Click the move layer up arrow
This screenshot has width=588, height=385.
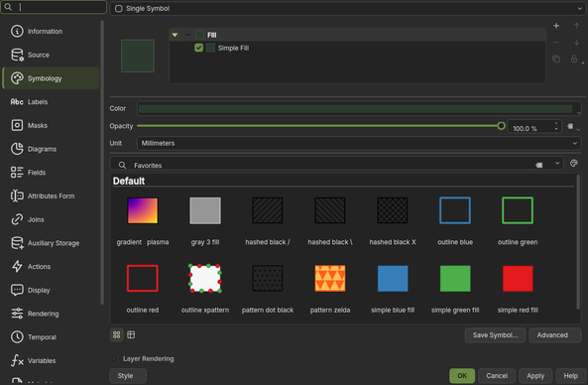coord(576,26)
